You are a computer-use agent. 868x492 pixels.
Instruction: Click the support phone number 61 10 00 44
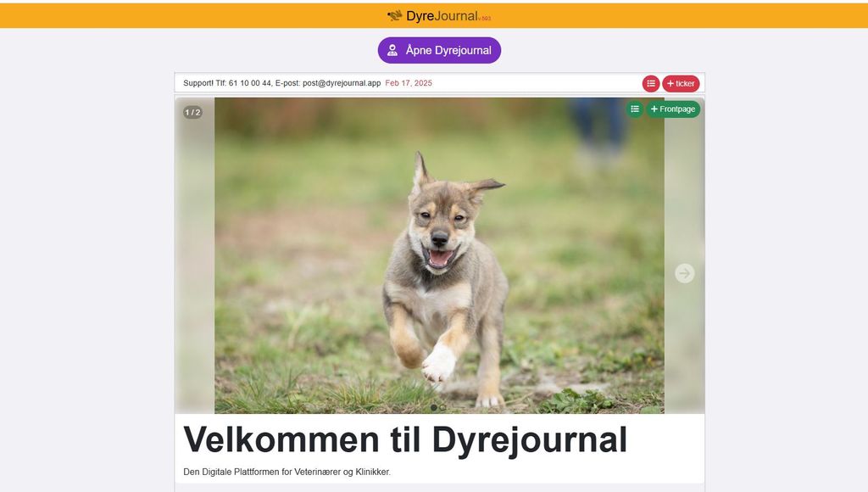[250, 83]
